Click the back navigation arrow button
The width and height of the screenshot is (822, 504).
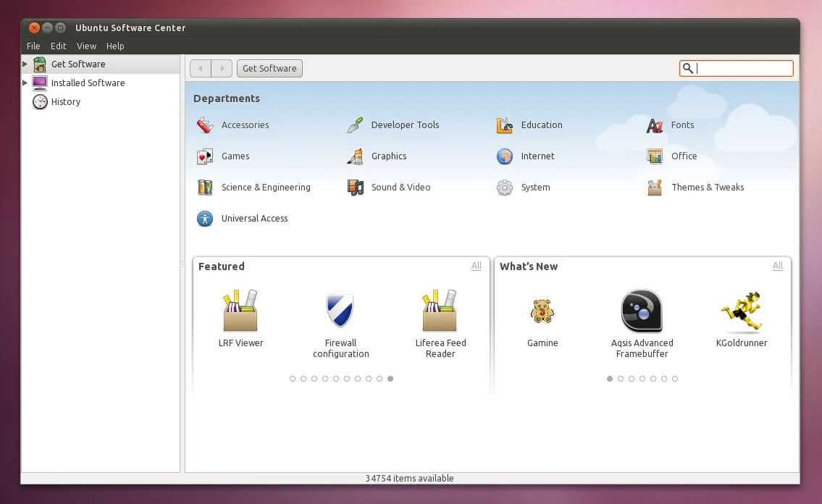click(x=201, y=69)
